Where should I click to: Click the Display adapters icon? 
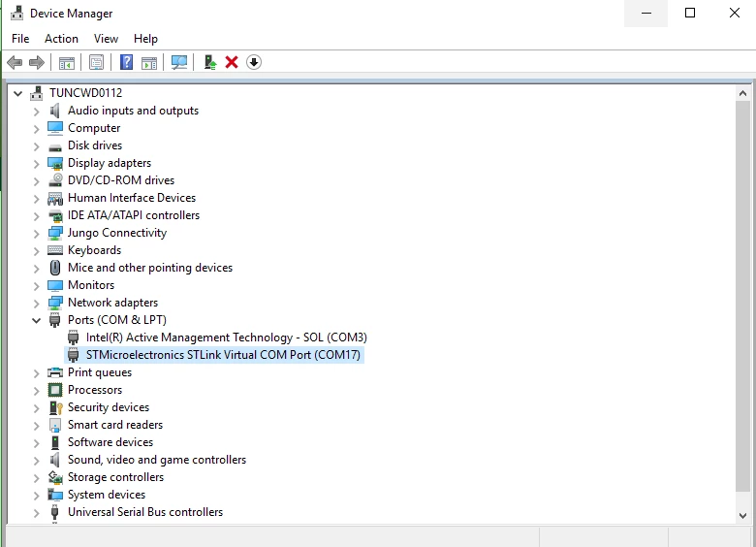tap(55, 163)
